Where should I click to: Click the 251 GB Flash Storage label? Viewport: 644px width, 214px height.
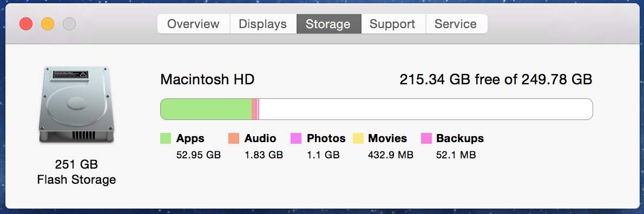(x=76, y=172)
